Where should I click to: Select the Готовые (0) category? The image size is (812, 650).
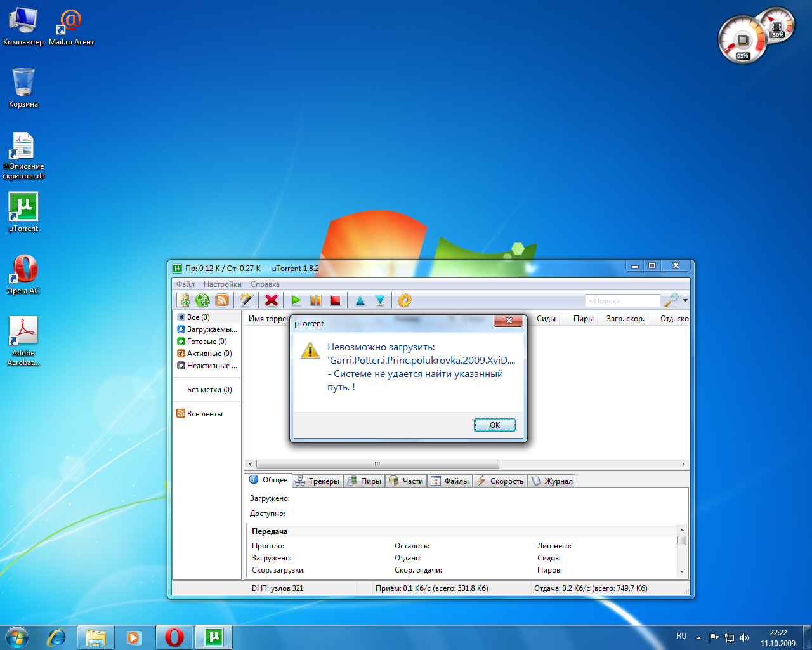(x=207, y=342)
